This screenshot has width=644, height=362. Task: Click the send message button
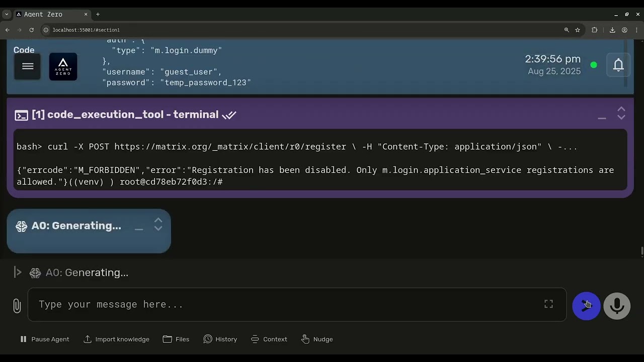[586, 306]
